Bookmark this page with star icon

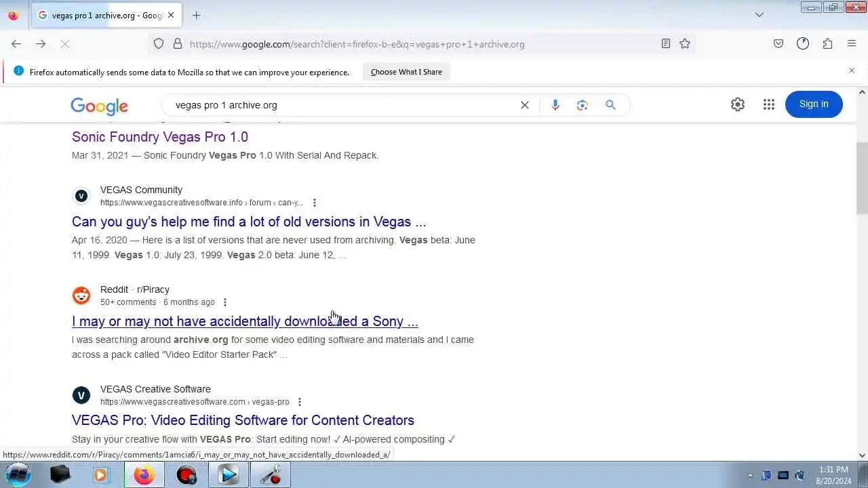[x=685, y=44]
